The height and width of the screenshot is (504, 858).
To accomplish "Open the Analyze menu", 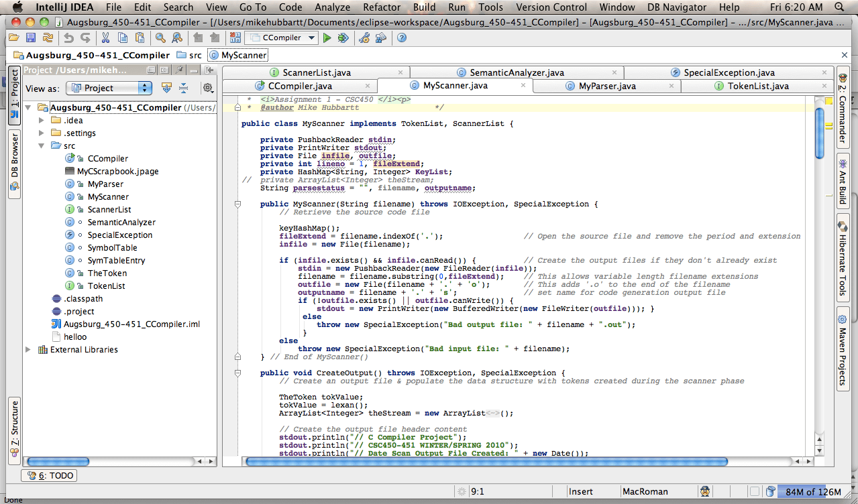I will click(x=333, y=7).
